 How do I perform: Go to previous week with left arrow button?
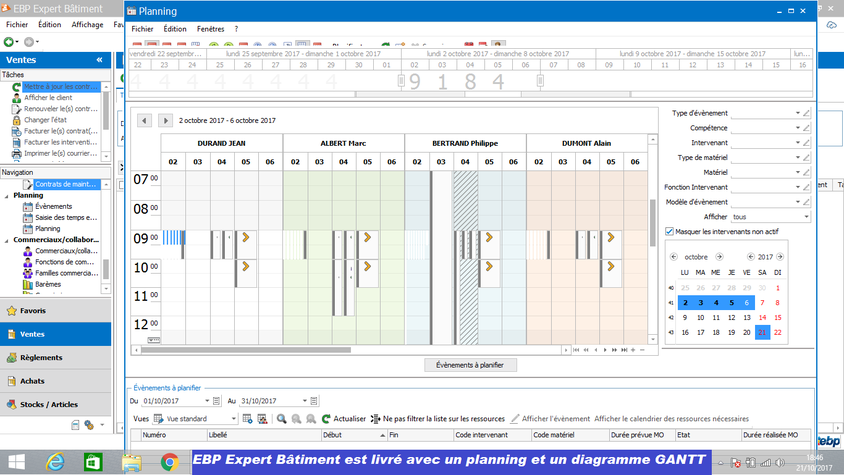[144, 120]
